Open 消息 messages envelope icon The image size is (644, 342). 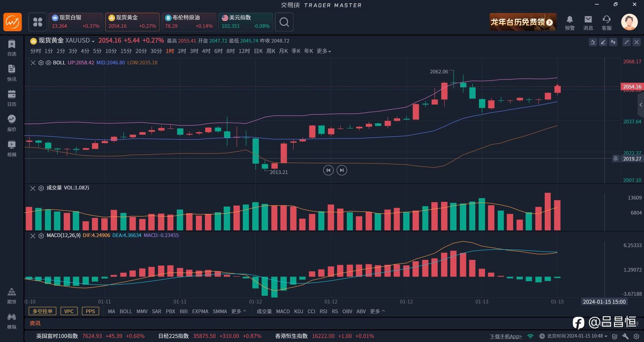pos(588,19)
